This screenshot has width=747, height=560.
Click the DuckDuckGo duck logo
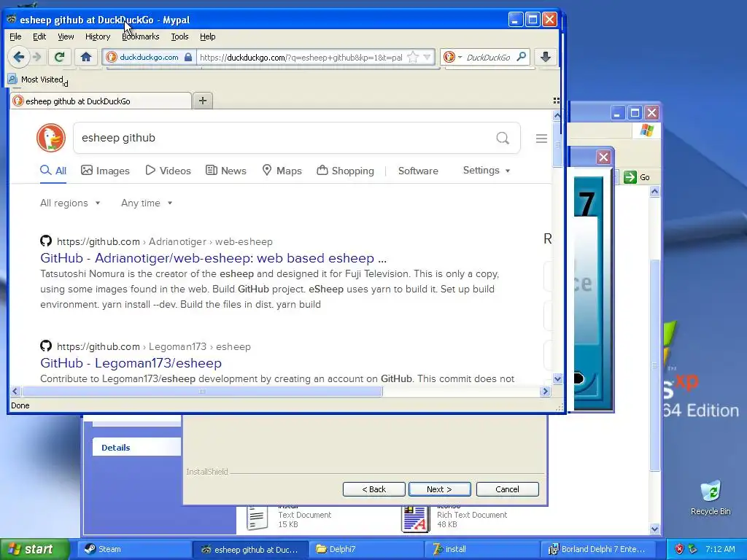(51, 138)
